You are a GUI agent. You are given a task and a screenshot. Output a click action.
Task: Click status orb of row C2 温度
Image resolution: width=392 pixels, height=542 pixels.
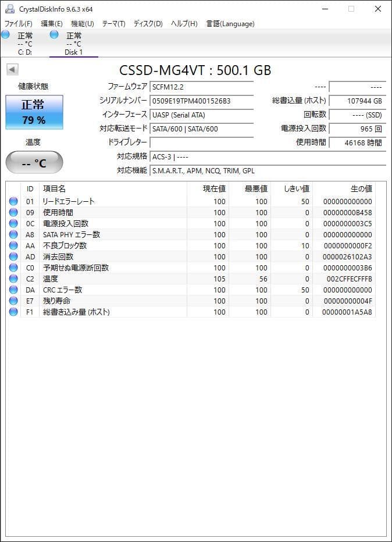13,279
